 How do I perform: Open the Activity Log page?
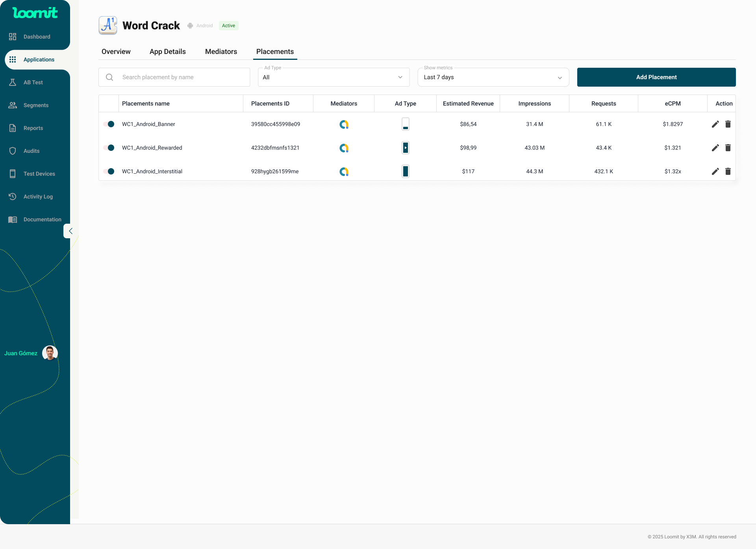pos(38,197)
